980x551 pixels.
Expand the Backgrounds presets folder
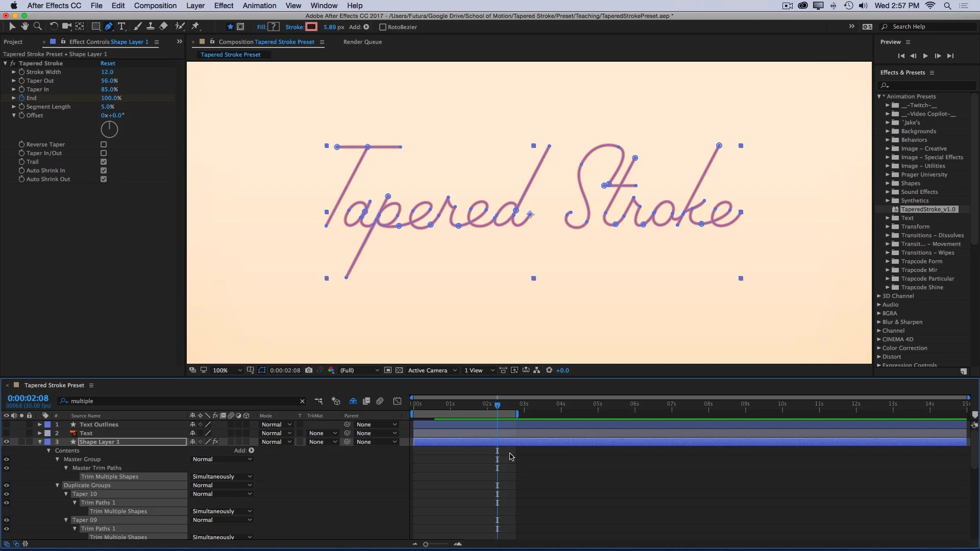888,131
